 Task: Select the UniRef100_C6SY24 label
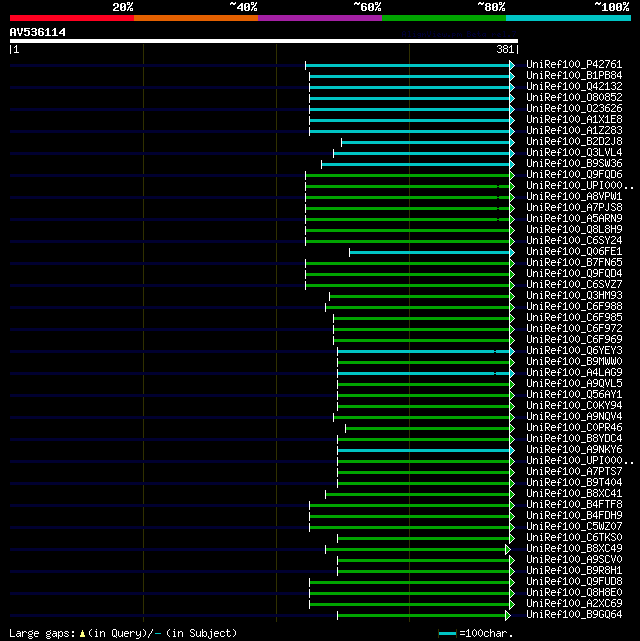click(574, 241)
